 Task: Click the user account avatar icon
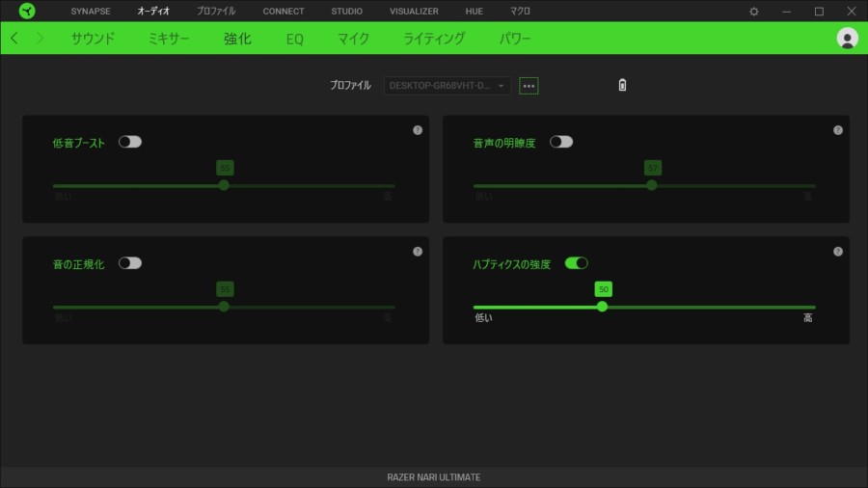coord(848,39)
